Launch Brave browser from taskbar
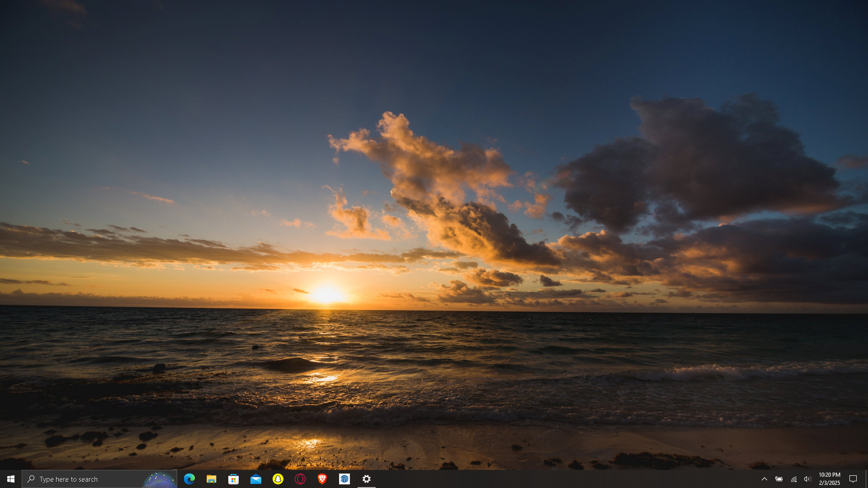 click(322, 479)
